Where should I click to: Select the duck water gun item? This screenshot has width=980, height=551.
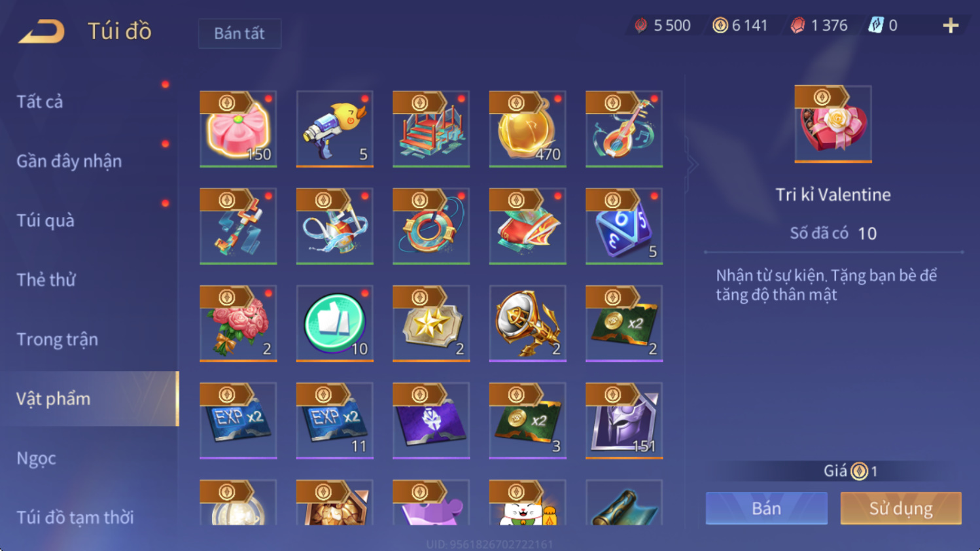(335, 129)
